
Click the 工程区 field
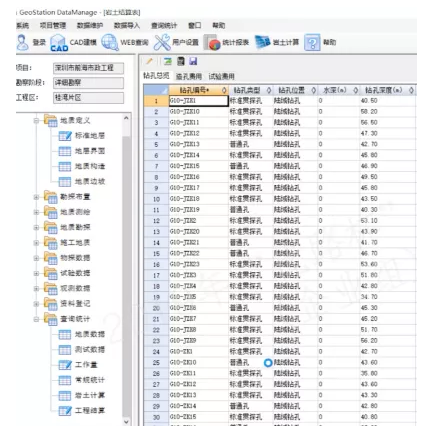pos(88,98)
